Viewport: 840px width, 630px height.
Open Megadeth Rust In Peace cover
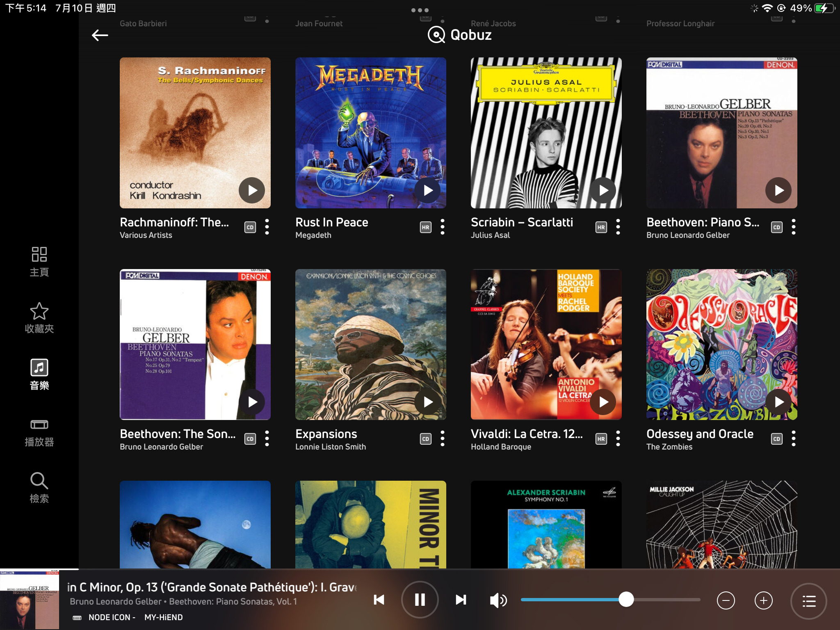click(x=371, y=133)
